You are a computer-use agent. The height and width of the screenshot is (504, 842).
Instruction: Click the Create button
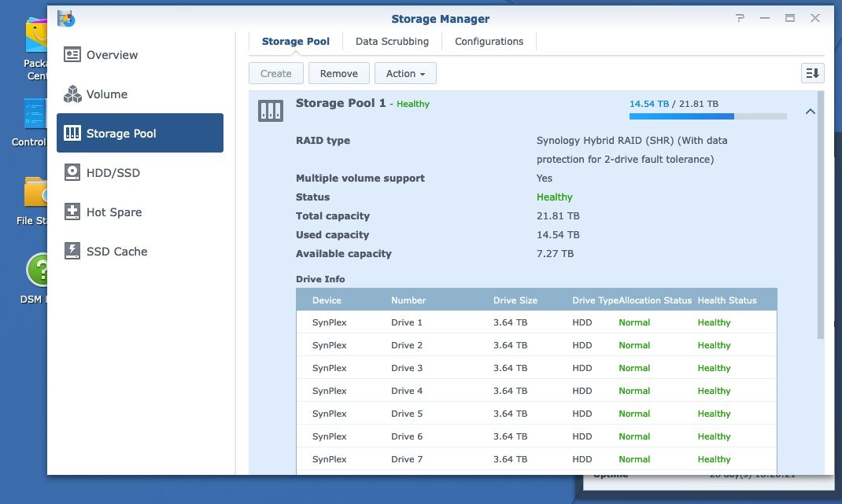(x=275, y=73)
